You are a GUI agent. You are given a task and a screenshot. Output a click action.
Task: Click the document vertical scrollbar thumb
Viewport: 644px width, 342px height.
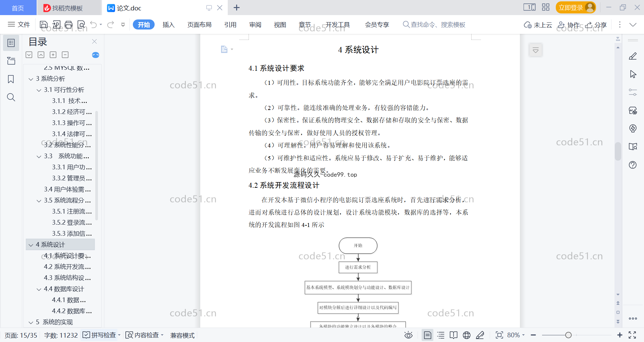618,151
